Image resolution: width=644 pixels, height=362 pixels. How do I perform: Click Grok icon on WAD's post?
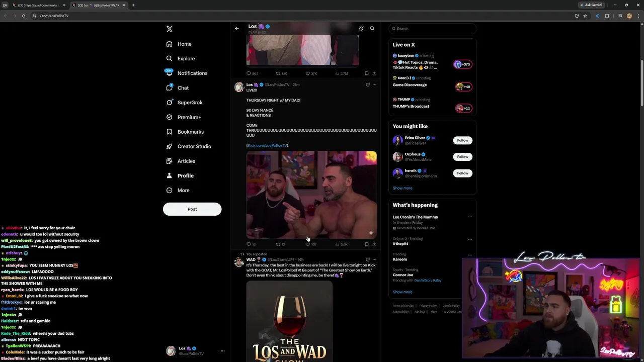pos(367,259)
